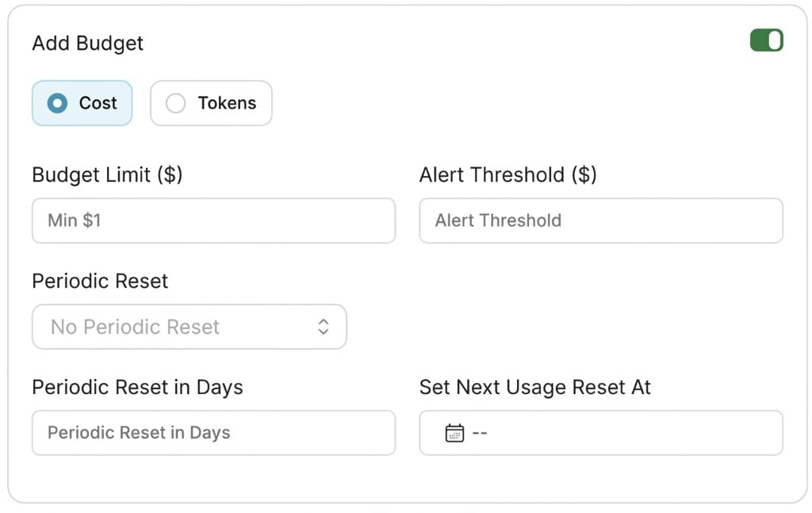The image size is (812, 513).
Task: Click the Periodic Reset in Days label
Action: click(138, 388)
